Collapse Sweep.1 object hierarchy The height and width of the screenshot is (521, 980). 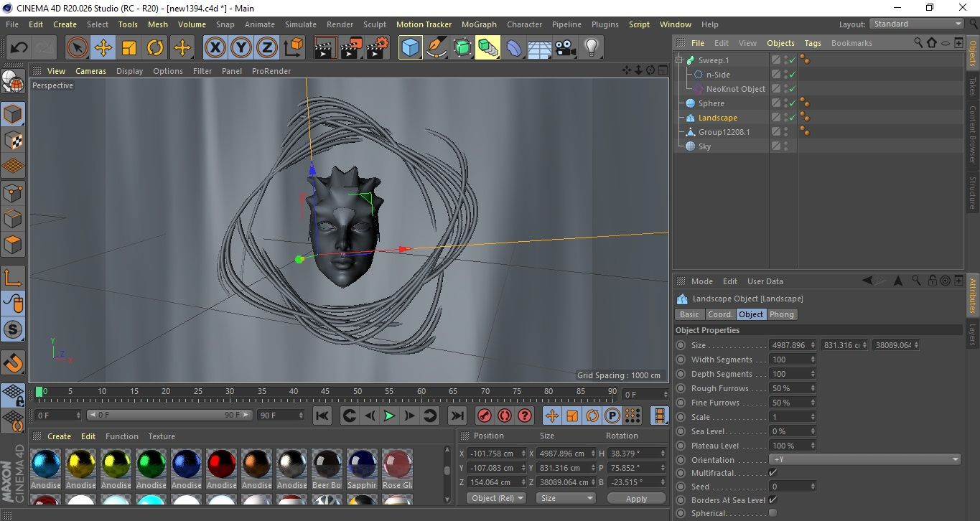[679, 60]
